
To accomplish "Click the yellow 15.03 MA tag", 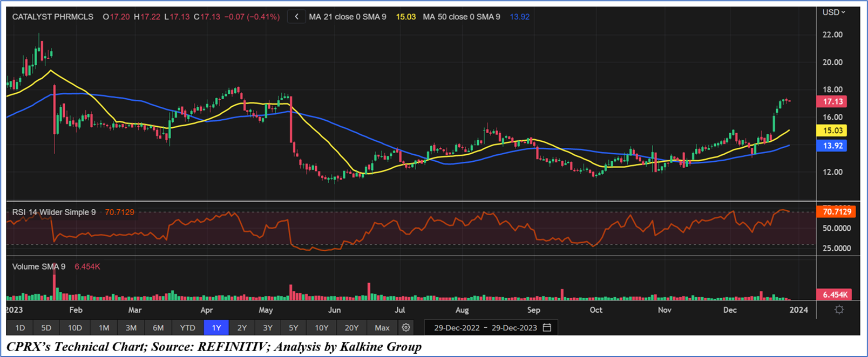I will point(832,131).
